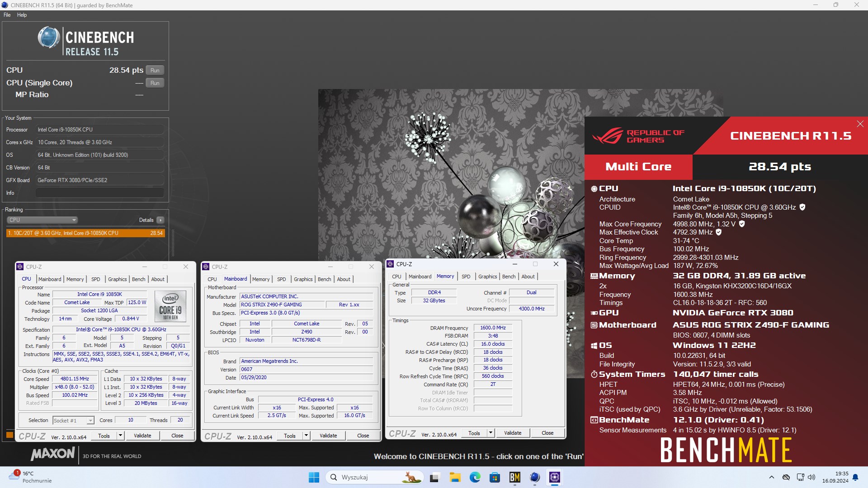Click Tools button in first CPU-Z window

tap(104, 436)
